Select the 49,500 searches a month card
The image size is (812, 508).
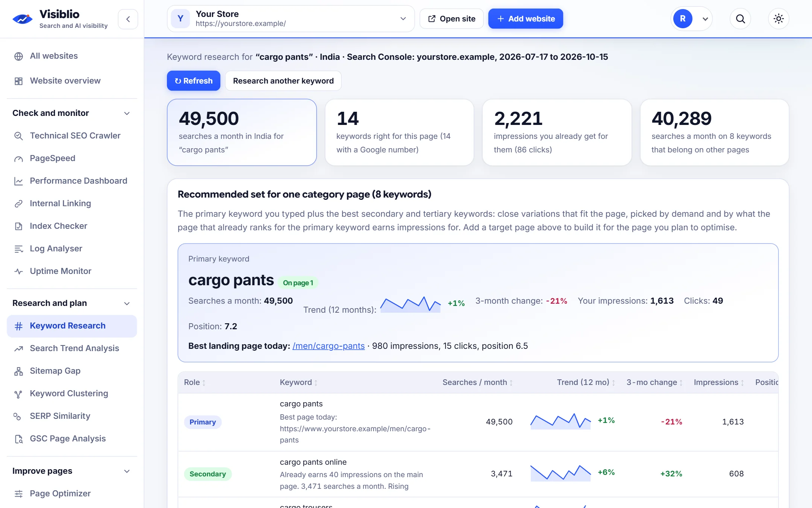click(x=242, y=132)
